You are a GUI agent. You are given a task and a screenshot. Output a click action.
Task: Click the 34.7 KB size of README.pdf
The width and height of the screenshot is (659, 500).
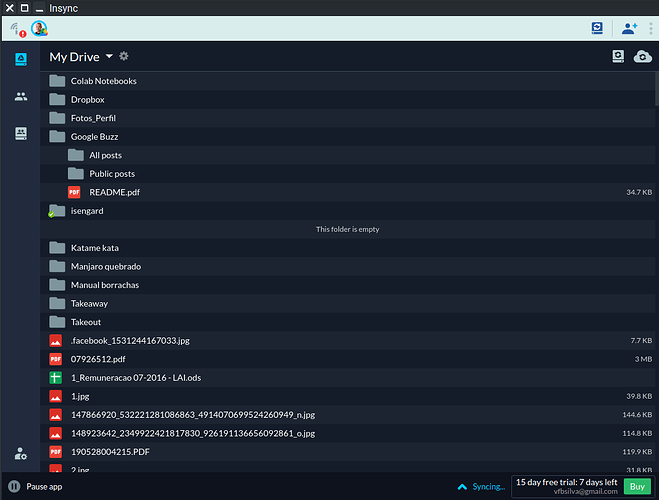click(x=639, y=192)
